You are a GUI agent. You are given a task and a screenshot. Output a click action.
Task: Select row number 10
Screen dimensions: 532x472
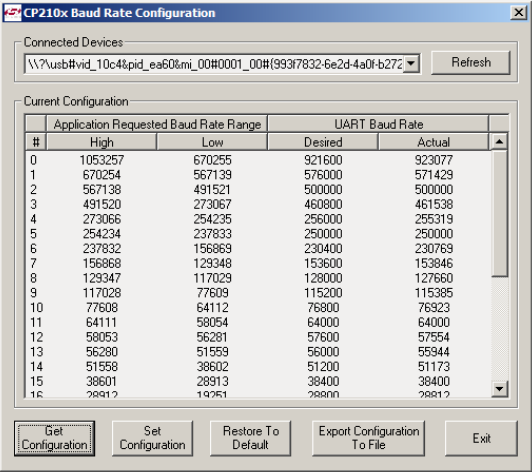pos(37,307)
